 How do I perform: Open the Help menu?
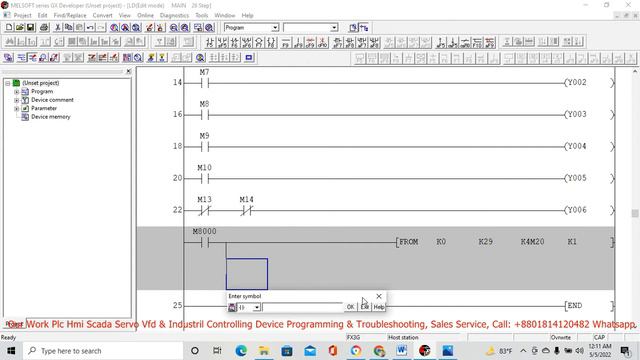point(247,15)
